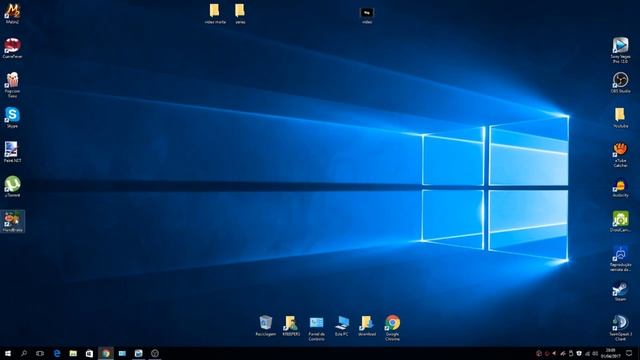The height and width of the screenshot is (360, 640).
Task: Select the Reciclagem recycle bin icon
Action: [x=266, y=325]
